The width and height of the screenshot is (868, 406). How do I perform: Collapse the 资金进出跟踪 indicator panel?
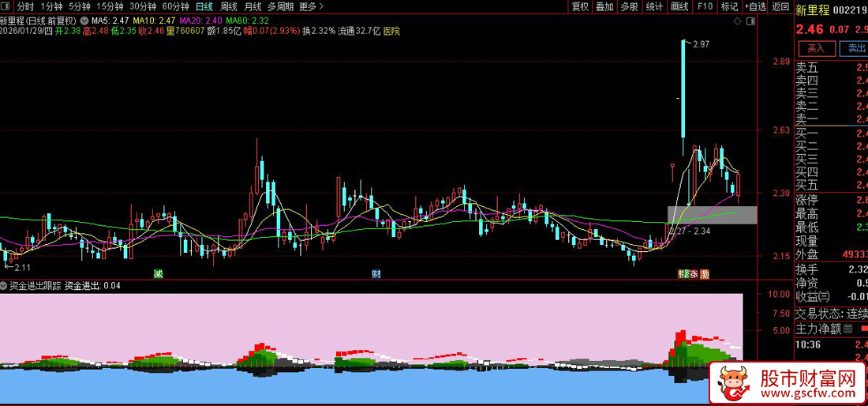pos(4,286)
